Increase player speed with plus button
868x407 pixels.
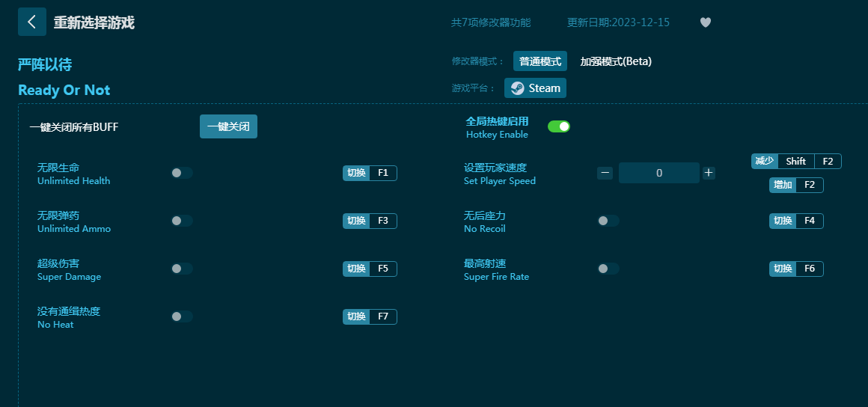tap(709, 173)
